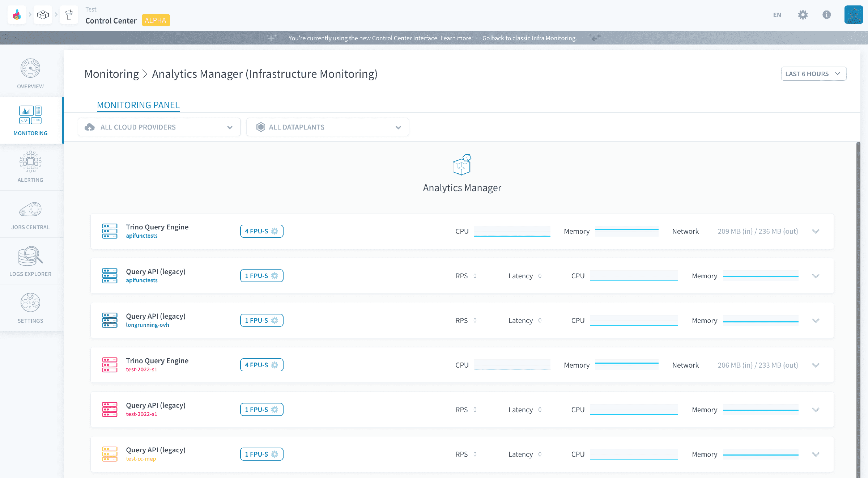868x478 pixels.
Task: Click the 209 MB (in) / 236 MB (out) network value
Action: pos(758,231)
